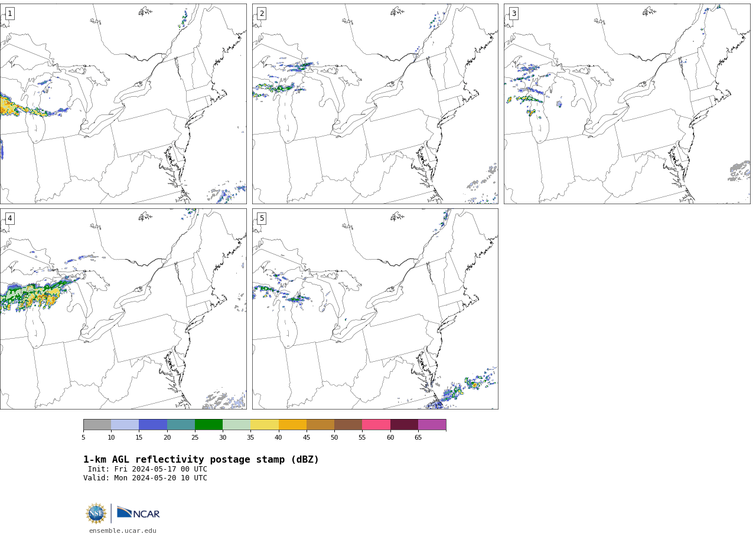Click the pale green 30-35 dBZ swatch
Viewport: 756px width, 537px height.
tap(237, 425)
